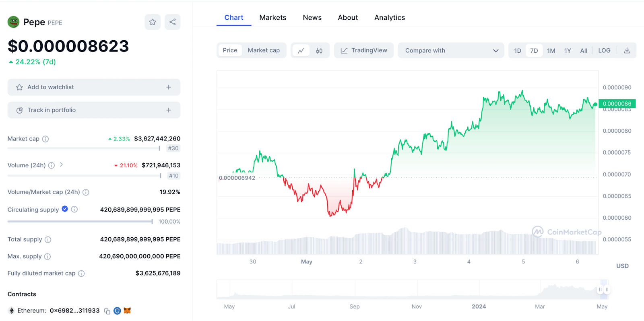Screen dimensions: 644x321
Task: Click the plus icon on Add to watchlist
Action: point(169,87)
